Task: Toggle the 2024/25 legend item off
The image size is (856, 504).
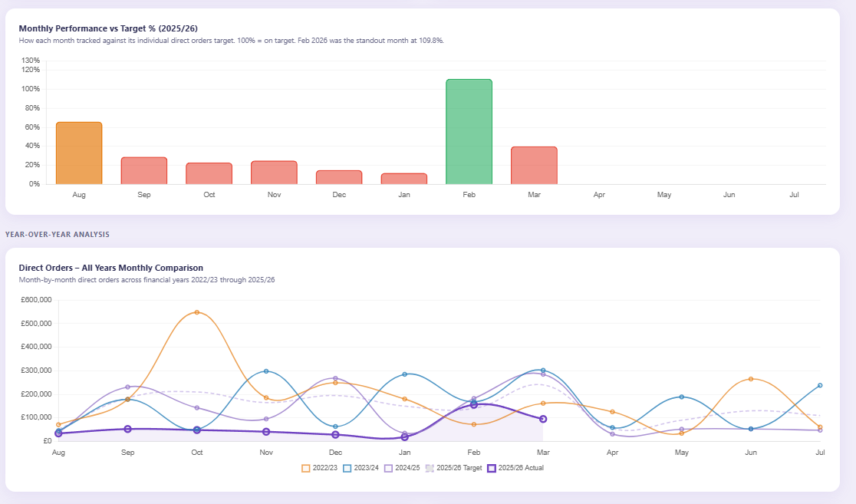Action: pyautogui.click(x=407, y=467)
